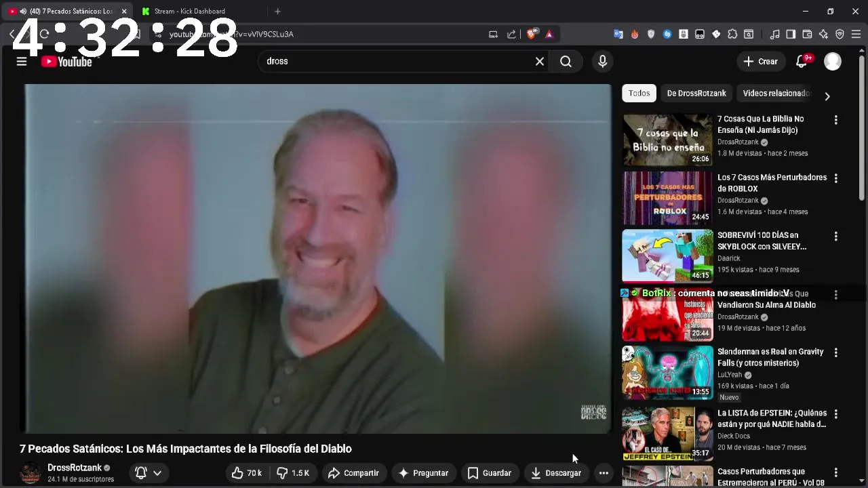
Task: Open Casos Perturbadores PERÚ video title
Action: 771,476
